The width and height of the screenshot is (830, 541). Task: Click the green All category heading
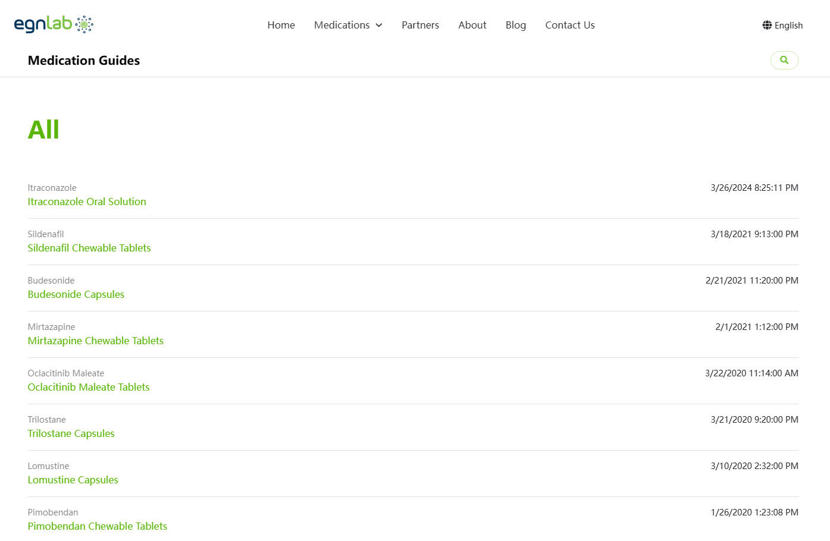click(x=43, y=130)
